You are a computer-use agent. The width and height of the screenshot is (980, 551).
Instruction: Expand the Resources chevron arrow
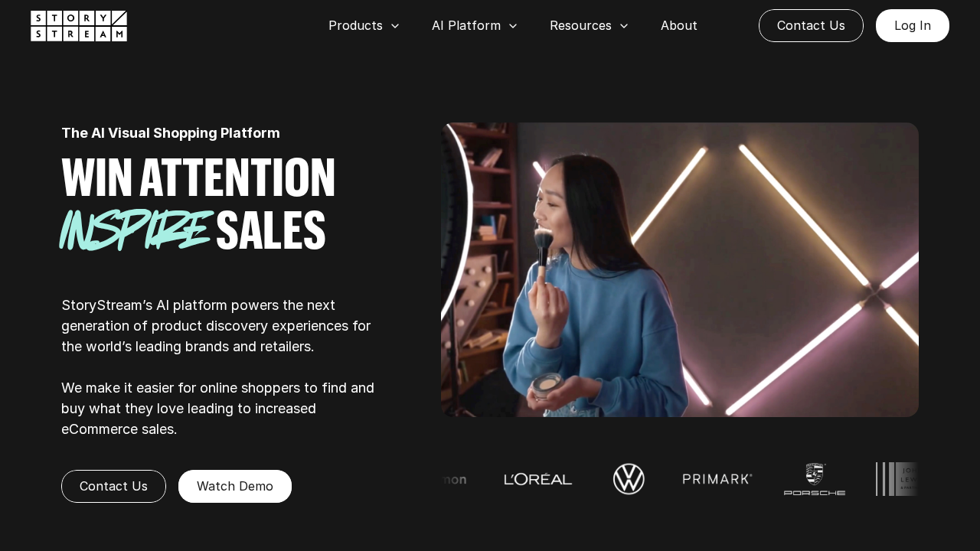pos(624,26)
